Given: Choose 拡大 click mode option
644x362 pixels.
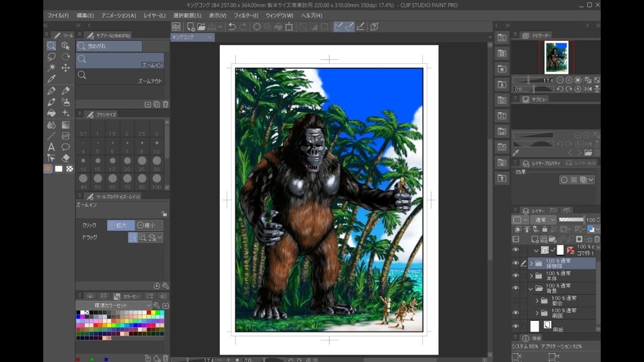Looking at the screenshot, I should coord(121,226).
